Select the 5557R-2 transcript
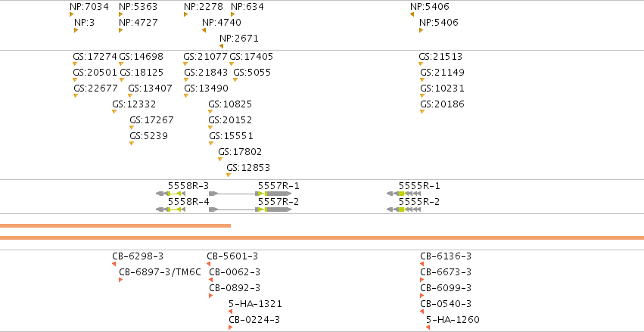644x332 pixels. click(x=250, y=209)
